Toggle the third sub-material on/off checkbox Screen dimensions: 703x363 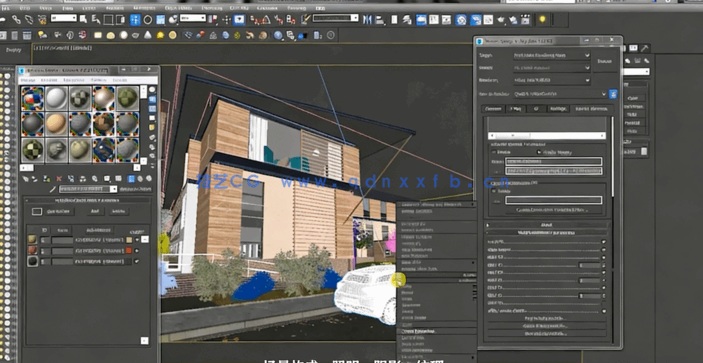(x=136, y=261)
